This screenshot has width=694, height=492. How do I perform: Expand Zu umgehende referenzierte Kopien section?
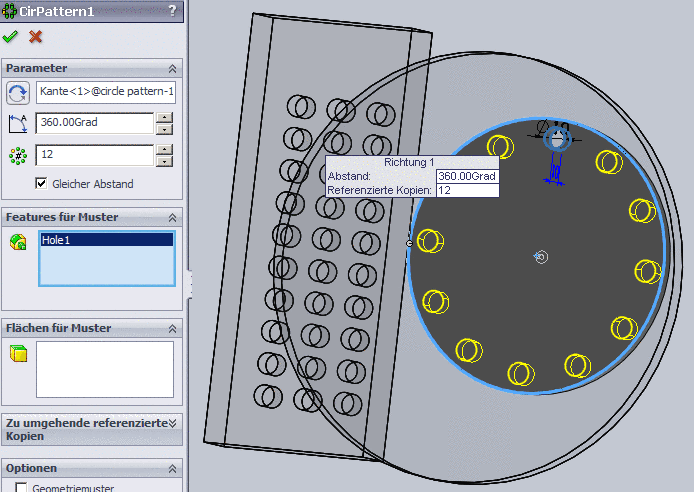click(x=172, y=423)
